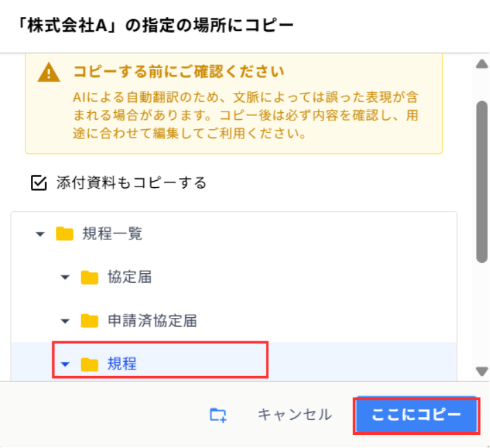Toggle the 添付資料もコピーする checkbox
Viewport: 490px width, 448px height.
coord(39,183)
